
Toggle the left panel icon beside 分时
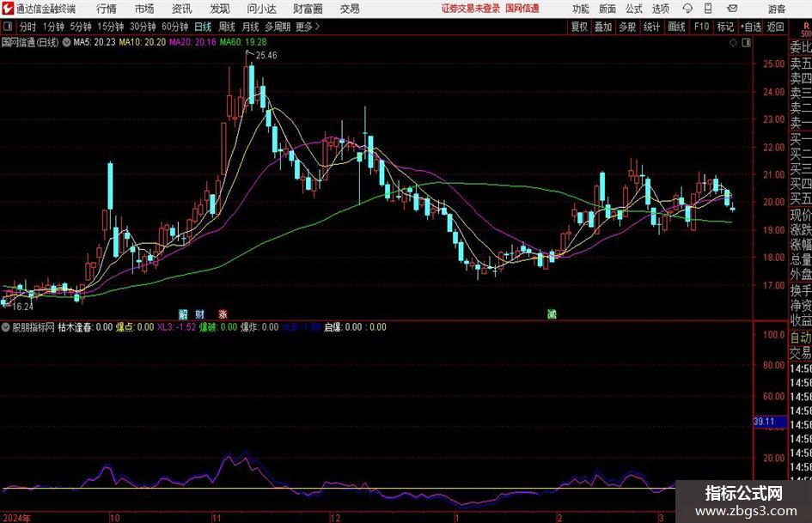[x=8, y=27]
